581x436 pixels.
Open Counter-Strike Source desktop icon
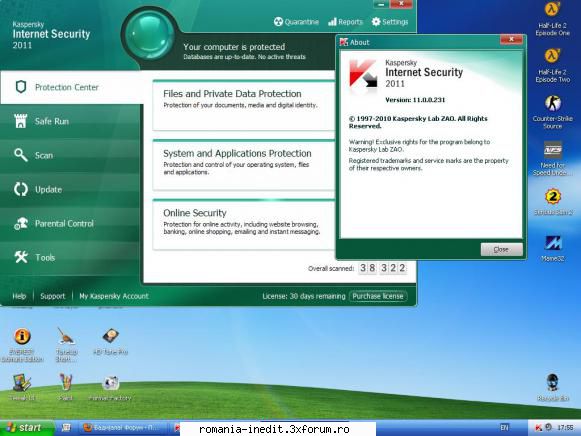(552, 112)
